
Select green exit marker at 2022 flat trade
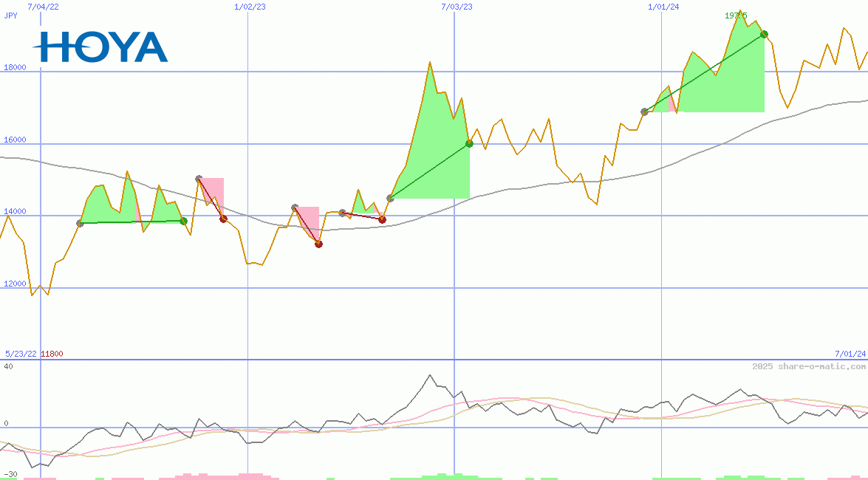(x=184, y=221)
